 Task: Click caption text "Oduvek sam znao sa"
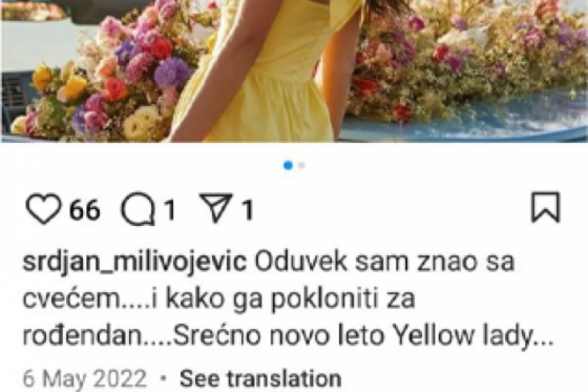[x=384, y=261]
